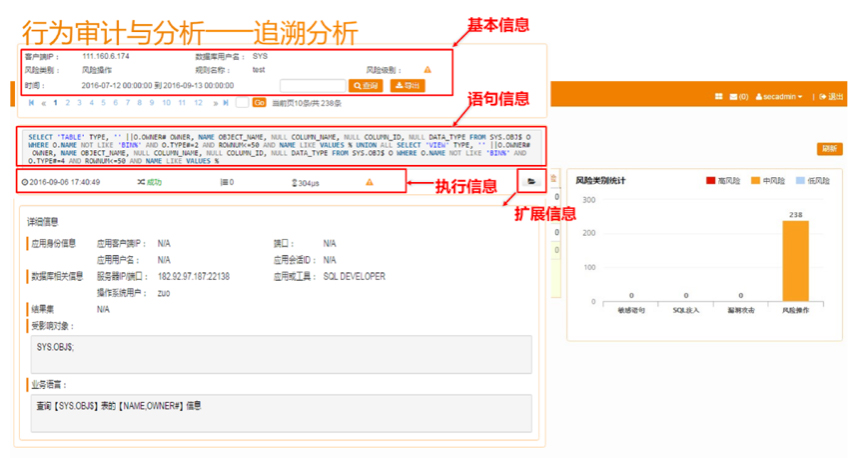Jump to last page of results
858x458 pixels.
[x=227, y=102]
